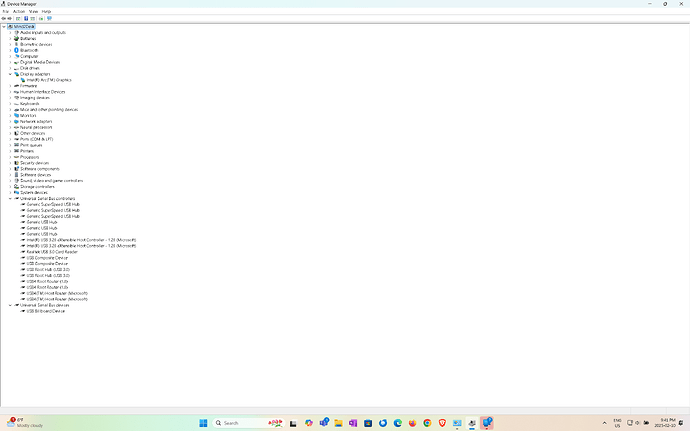Select the Intel(R) Arc(TM) Graphics device

pyautogui.click(x=48, y=80)
